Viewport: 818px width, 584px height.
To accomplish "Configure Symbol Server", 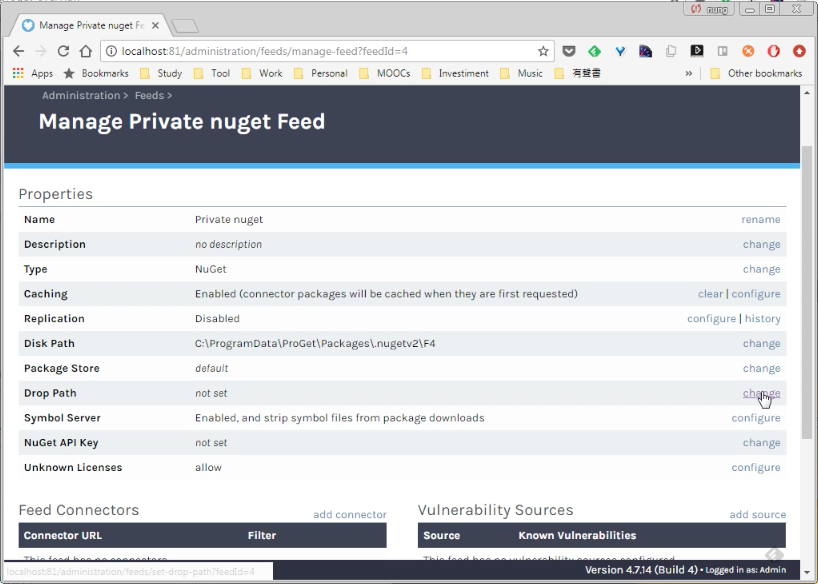I will click(x=756, y=418).
